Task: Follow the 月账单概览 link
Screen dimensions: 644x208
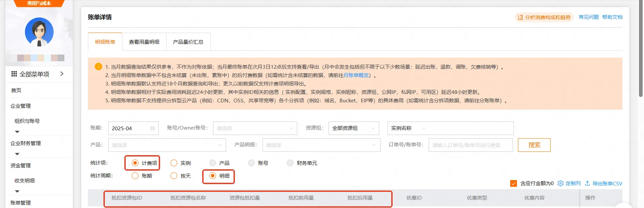Action: (x=356, y=75)
